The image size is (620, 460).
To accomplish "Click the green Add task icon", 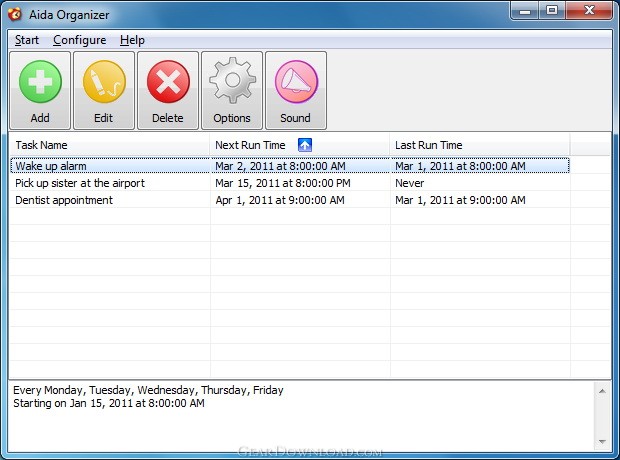I will pyautogui.click(x=40, y=82).
